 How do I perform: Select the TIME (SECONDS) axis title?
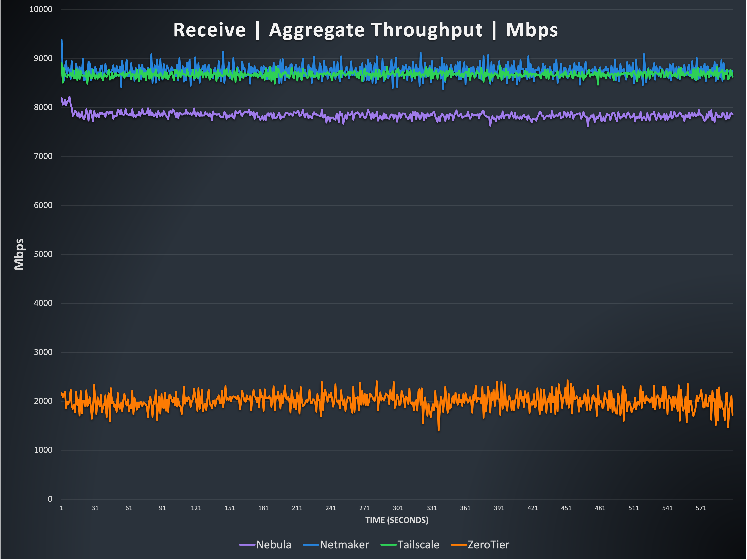pos(397,520)
